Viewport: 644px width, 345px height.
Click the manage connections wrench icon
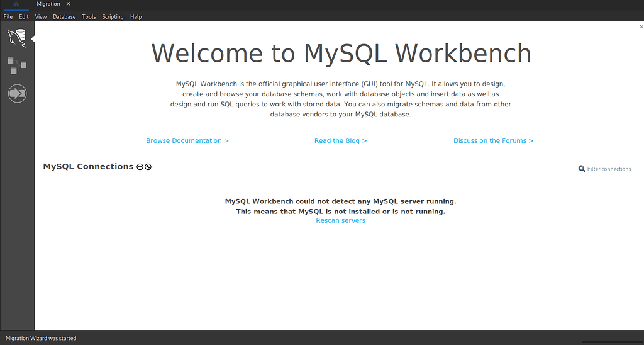(148, 167)
